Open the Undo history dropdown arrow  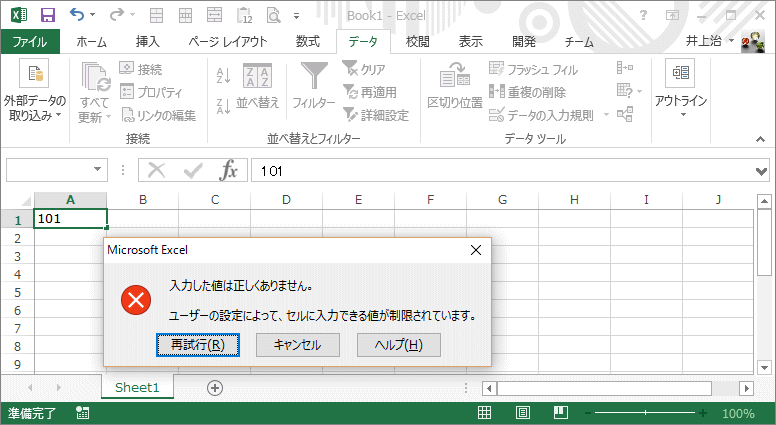93,15
